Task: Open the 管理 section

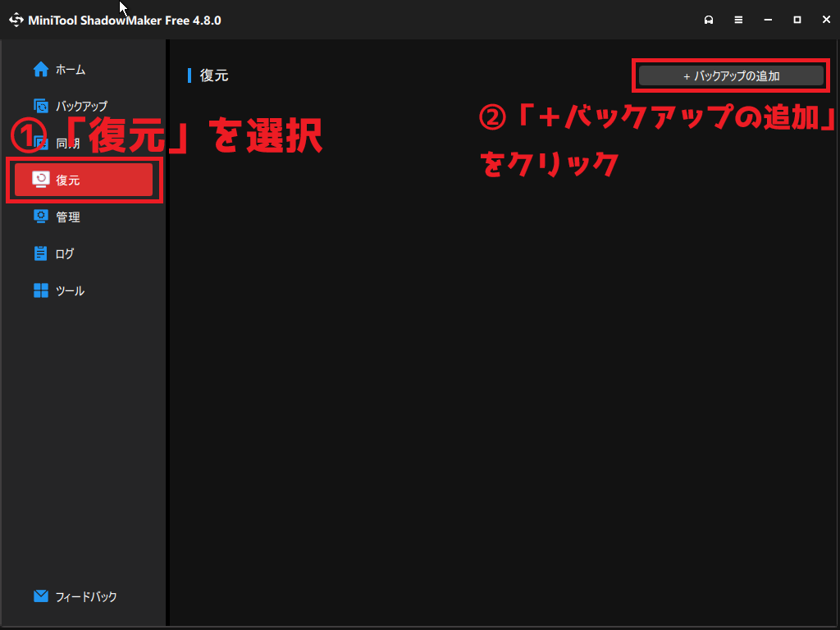Action: coord(68,217)
